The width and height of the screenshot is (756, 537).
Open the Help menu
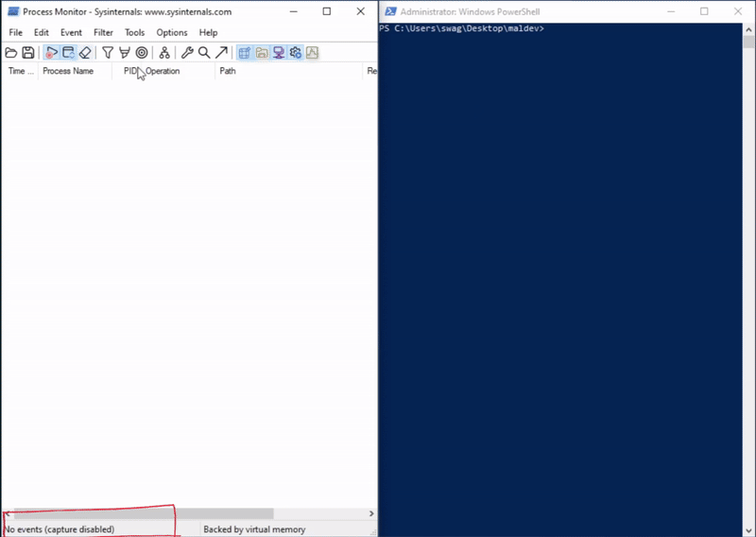pyautogui.click(x=208, y=32)
